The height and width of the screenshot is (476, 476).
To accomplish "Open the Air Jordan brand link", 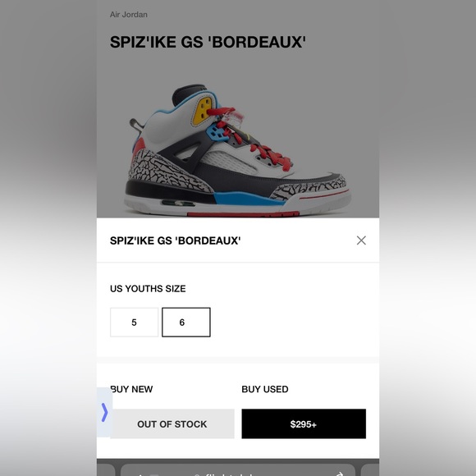I will 128,15.
